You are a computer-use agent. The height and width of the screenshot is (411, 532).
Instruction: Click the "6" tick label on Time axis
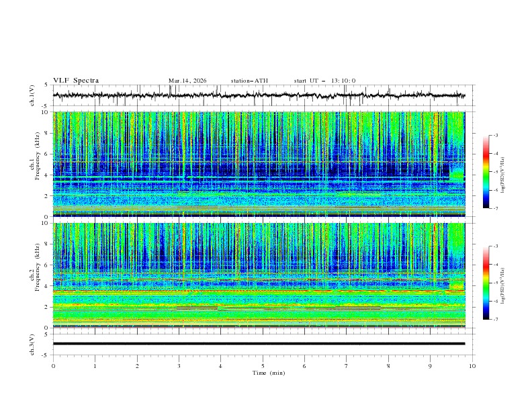[x=304, y=366]
